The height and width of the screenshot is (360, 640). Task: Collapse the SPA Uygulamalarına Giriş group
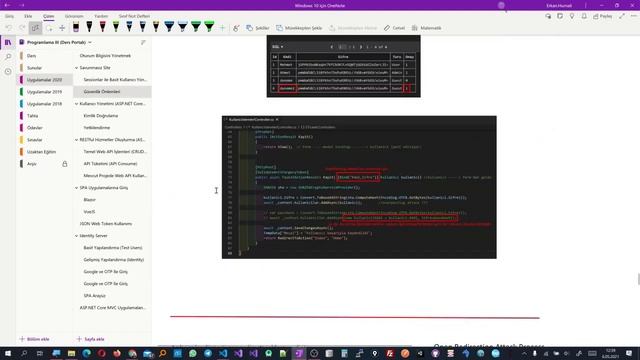click(76, 188)
